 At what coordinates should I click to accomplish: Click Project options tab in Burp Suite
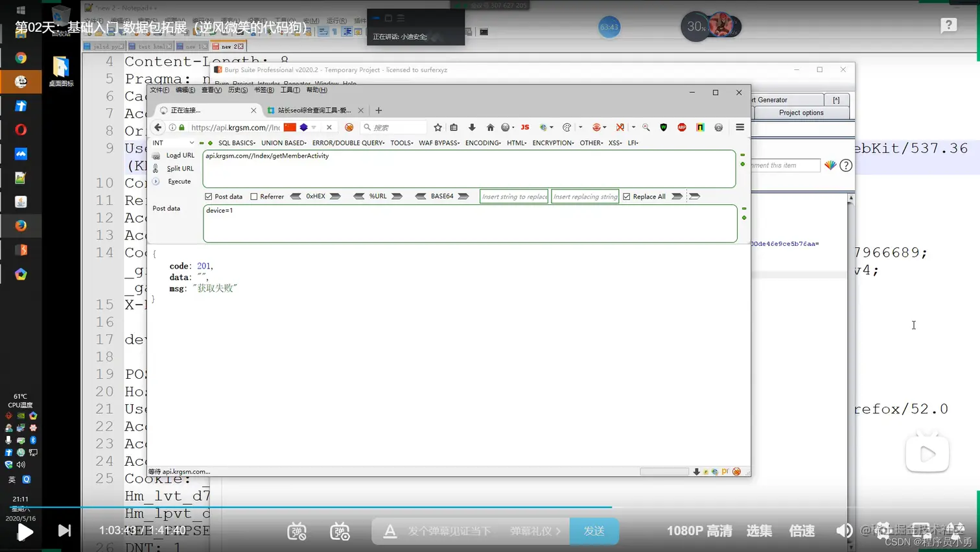click(801, 113)
